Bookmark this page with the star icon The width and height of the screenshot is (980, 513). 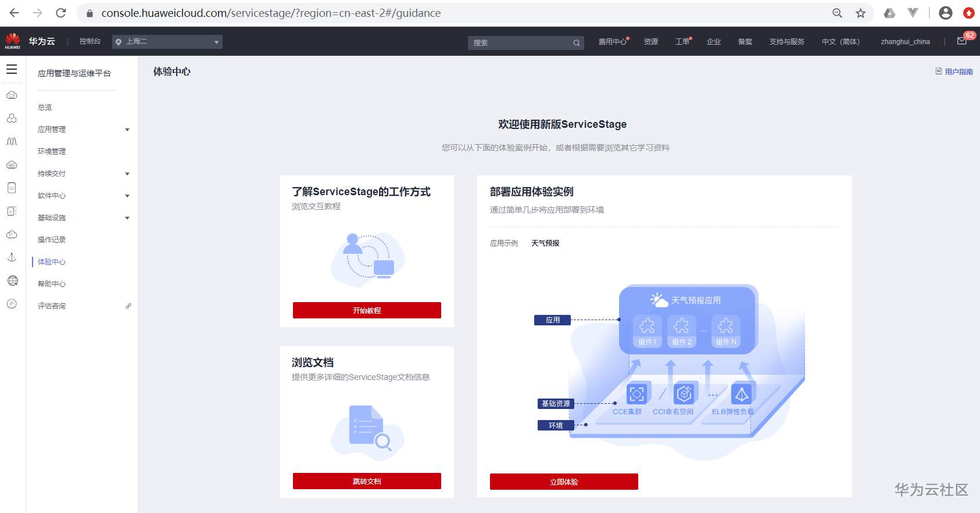pyautogui.click(x=861, y=13)
